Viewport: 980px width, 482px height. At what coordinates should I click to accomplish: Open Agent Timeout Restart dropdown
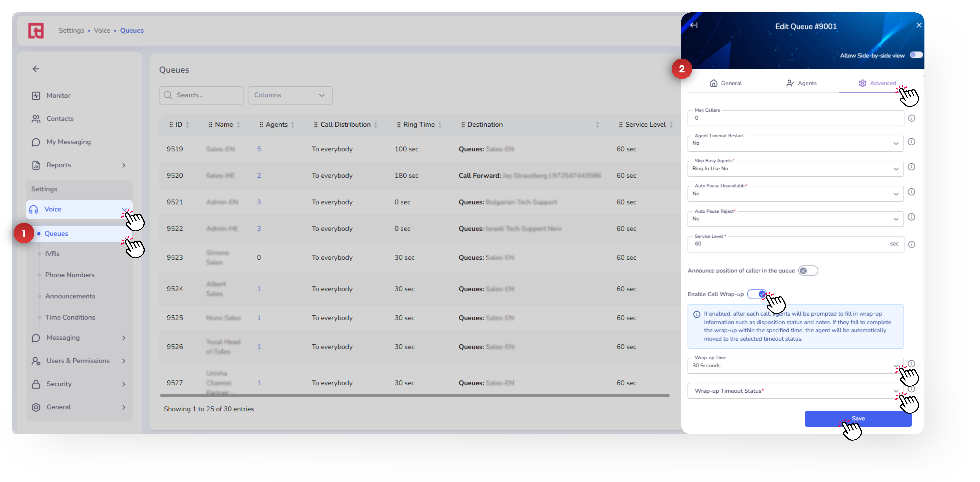(x=795, y=143)
